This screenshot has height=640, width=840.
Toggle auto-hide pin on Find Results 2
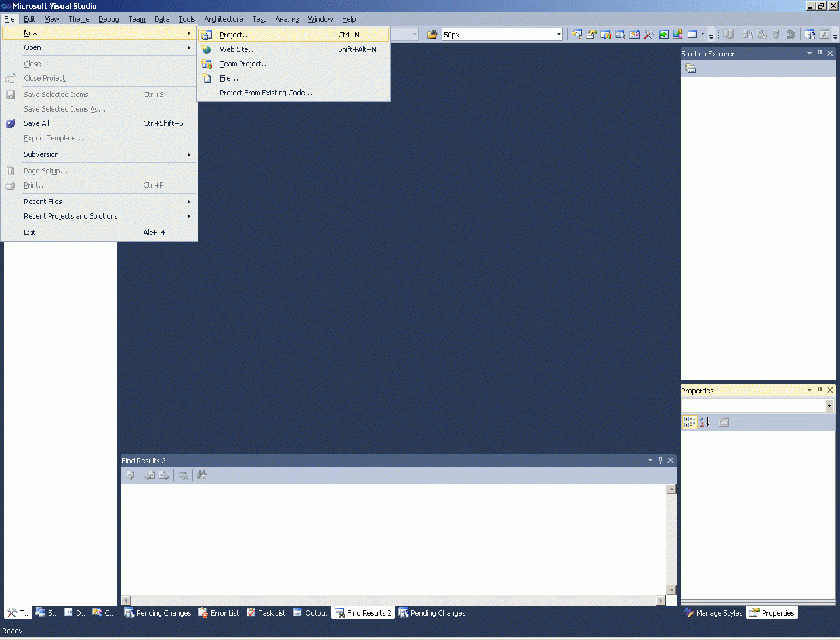[x=661, y=460]
